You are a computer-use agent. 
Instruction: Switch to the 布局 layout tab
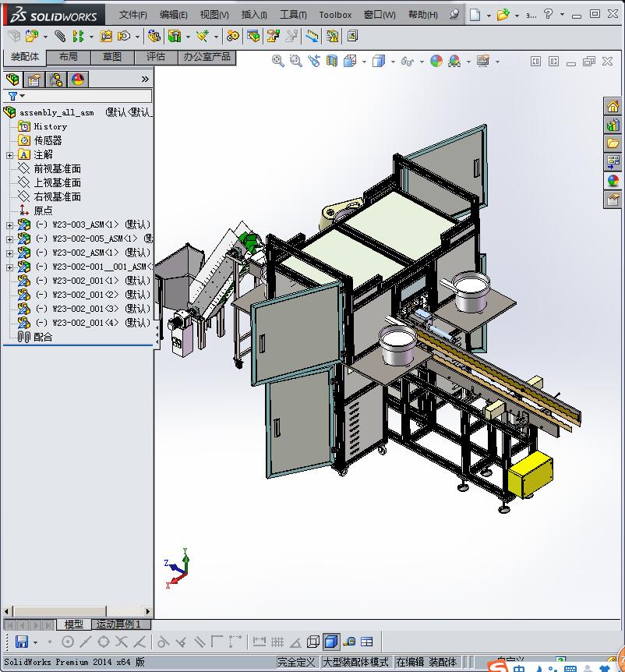pos(68,57)
